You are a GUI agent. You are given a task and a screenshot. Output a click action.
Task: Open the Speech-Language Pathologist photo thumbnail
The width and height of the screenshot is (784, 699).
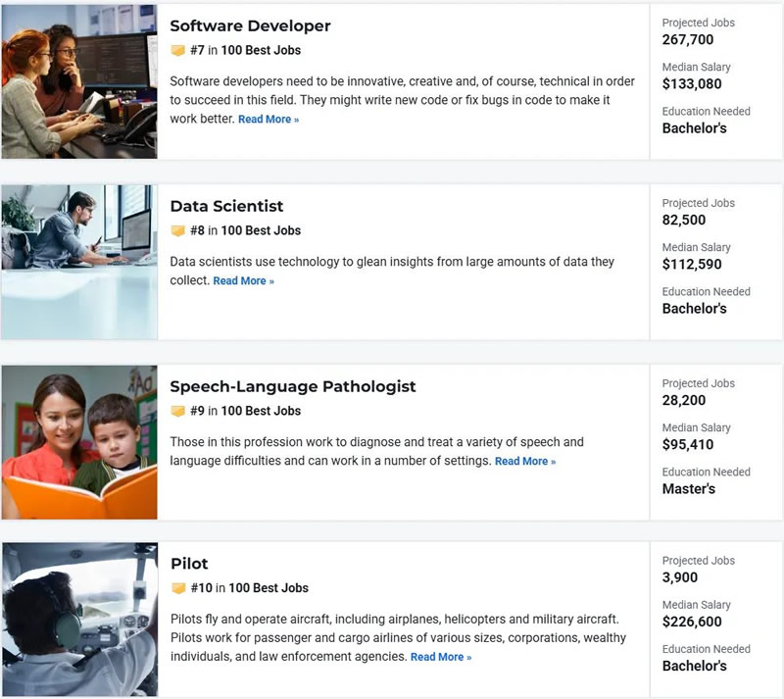click(x=79, y=442)
